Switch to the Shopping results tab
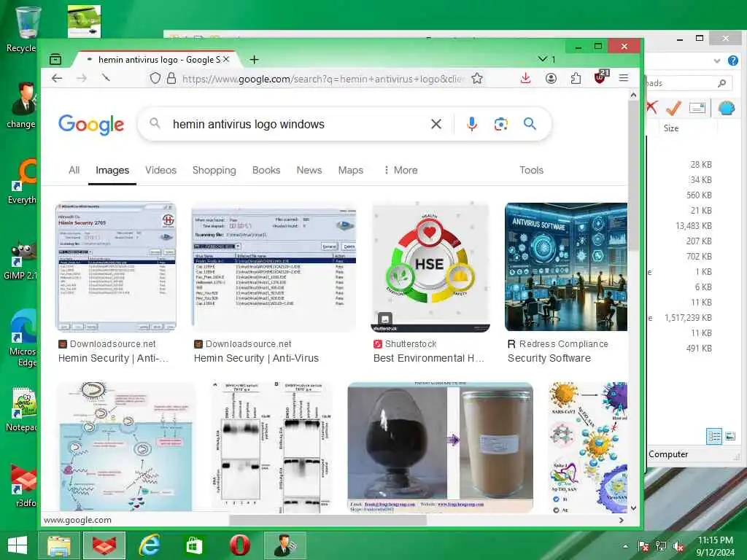The height and width of the screenshot is (560, 747). pyautogui.click(x=214, y=171)
